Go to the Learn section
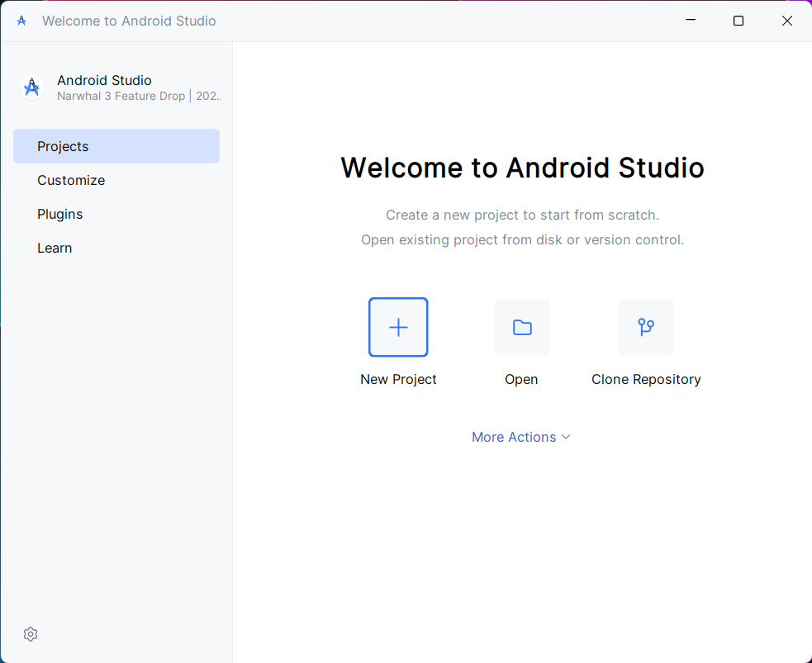 pyautogui.click(x=55, y=248)
